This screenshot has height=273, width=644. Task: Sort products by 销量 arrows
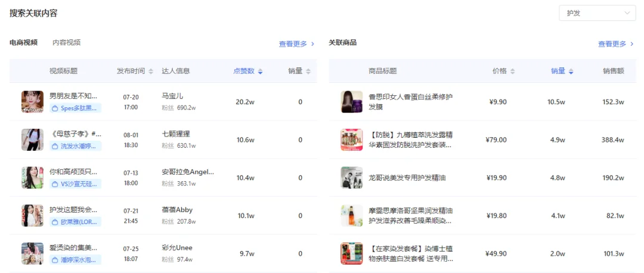click(571, 72)
